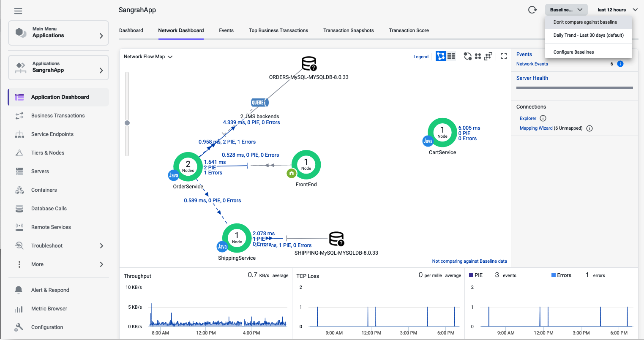
Task: Open Database Calls in sidebar
Action: (x=58, y=209)
